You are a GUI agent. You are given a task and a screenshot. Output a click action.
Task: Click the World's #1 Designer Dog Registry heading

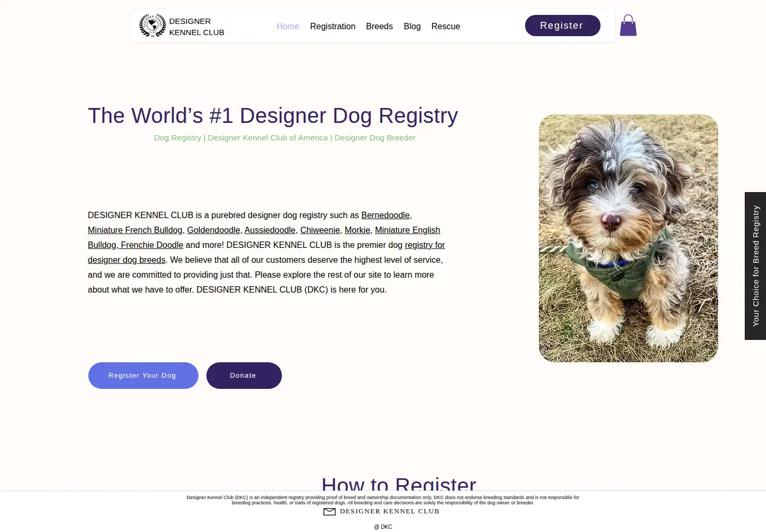pyautogui.click(x=273, y=115)
